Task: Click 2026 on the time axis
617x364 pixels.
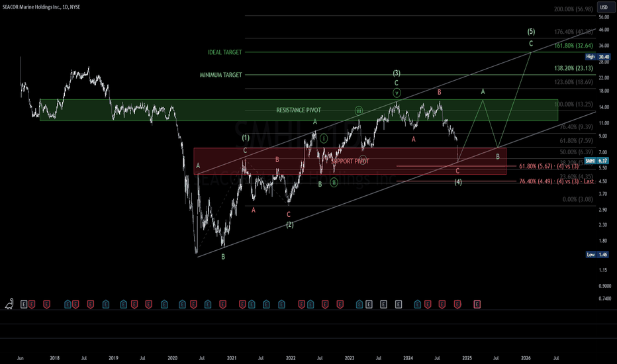Action: click(x=526, y=358)
